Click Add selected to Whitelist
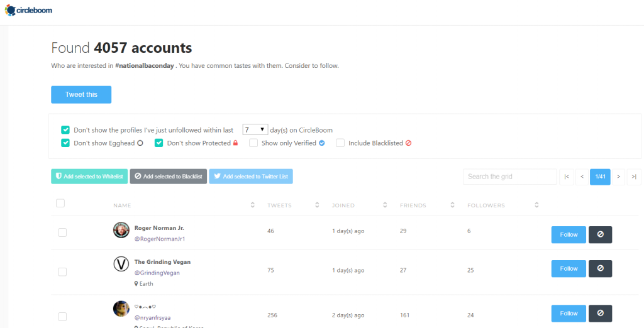This screenshot has height=328, width=644. pos(89,177)
